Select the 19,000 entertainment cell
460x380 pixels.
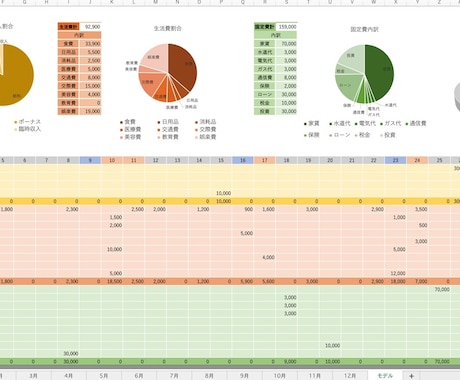(x=90, y=111)
